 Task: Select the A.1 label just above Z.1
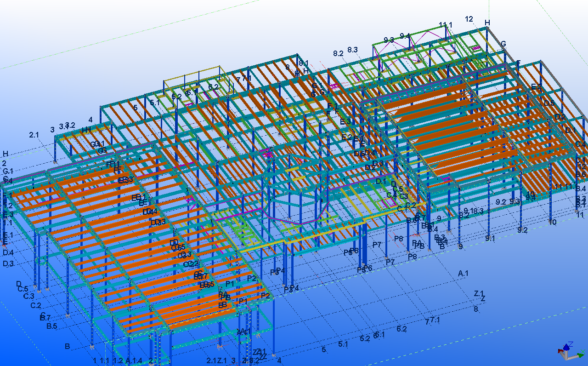tap(463, 273)
